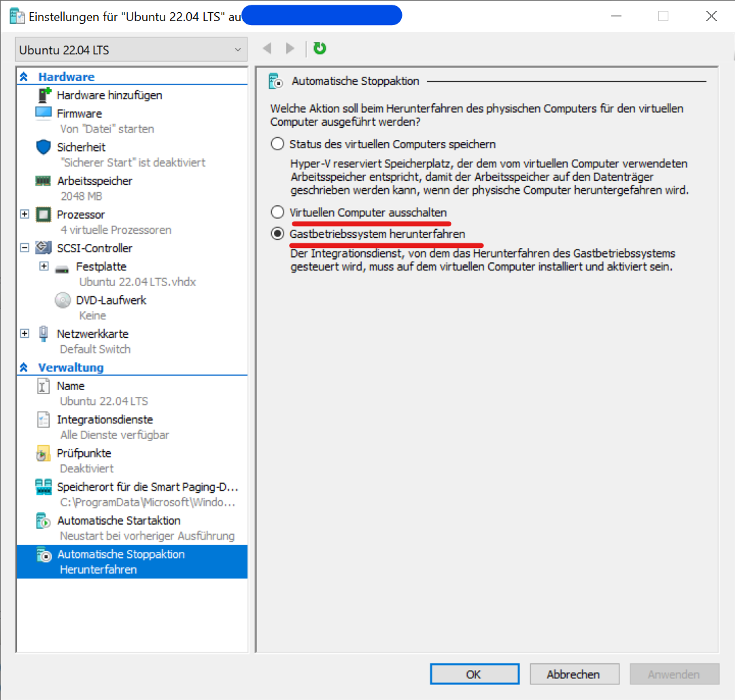Click 'Alle Dienste verfügbar' text

click(x=114, y=435)
